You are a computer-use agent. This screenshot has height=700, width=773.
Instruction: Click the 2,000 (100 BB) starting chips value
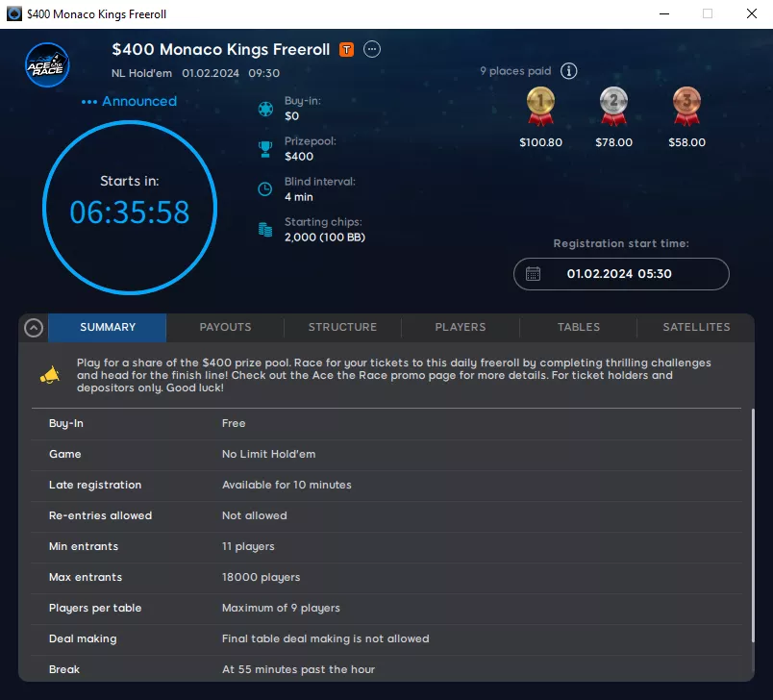pos(325,237)
